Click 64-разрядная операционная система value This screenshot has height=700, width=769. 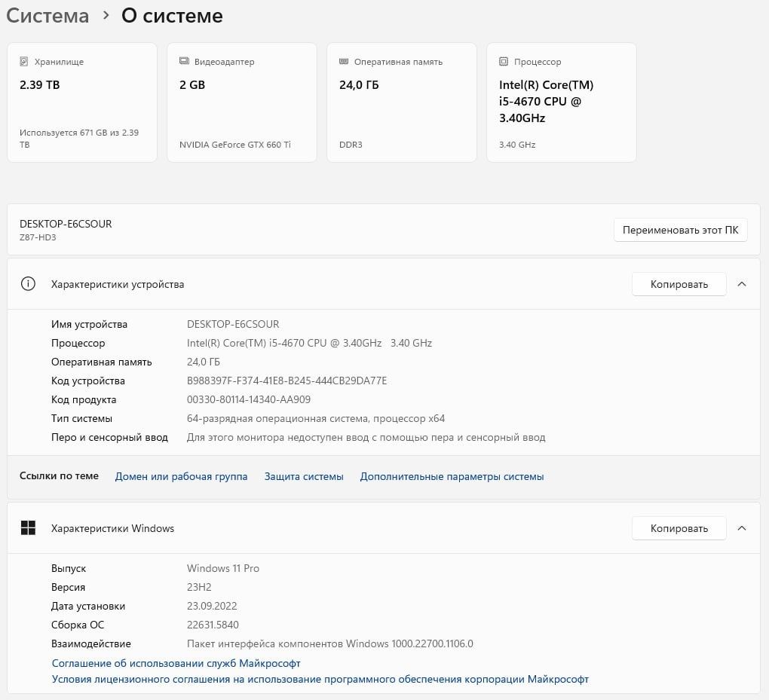click(316, 419)
